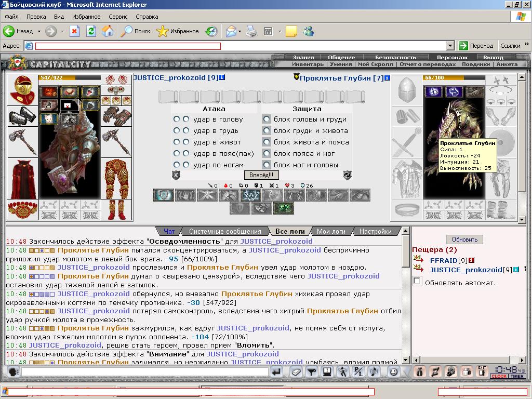Click Internet Explorer Home toolbar icon
532x399 pixels.
pyautogui.click(x=108, y=31)
